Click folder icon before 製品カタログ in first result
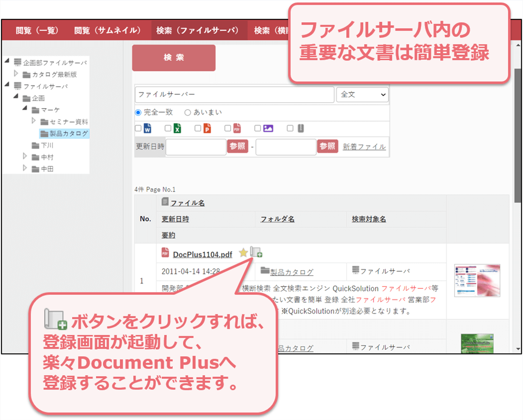523x420 pixels. pos(265,270)
